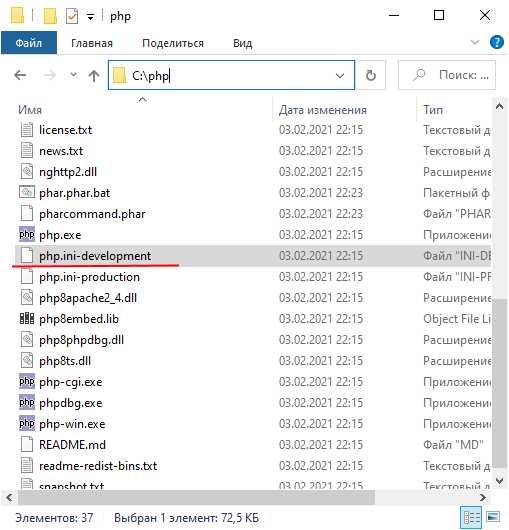This screenshot has height=530, width=509.
Task: Select the nghttp2.dll file name
Action: click(x=68, y=172)
